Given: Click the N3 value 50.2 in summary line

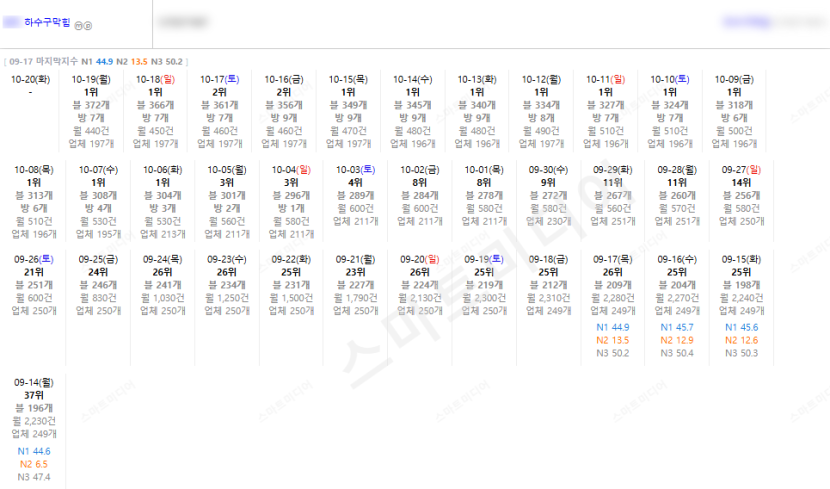Looking at the screenshot, I should (x=174, y=61).
